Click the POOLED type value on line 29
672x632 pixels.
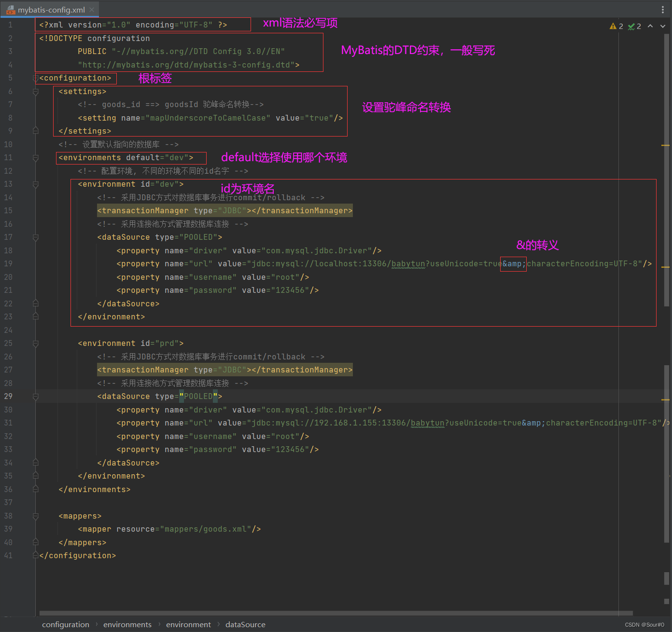[198, 397]
